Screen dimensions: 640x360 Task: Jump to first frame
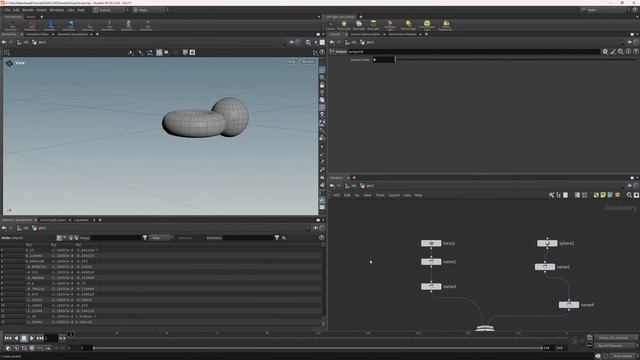pos(8,338)
